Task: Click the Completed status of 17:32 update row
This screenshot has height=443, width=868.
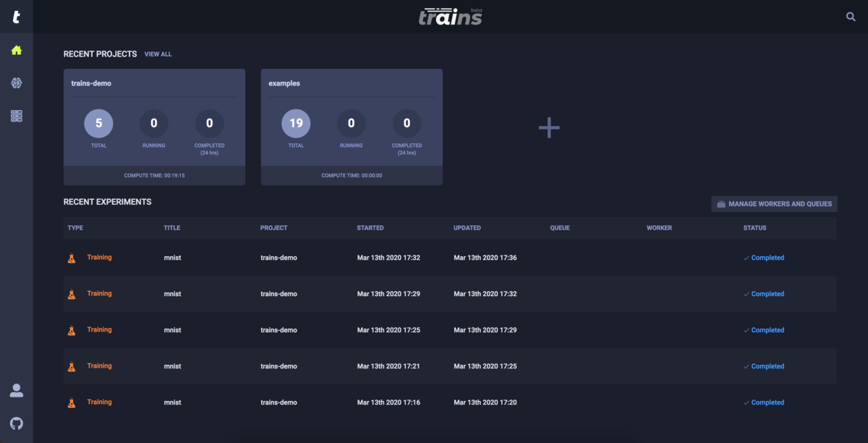Action: point(764,294)
